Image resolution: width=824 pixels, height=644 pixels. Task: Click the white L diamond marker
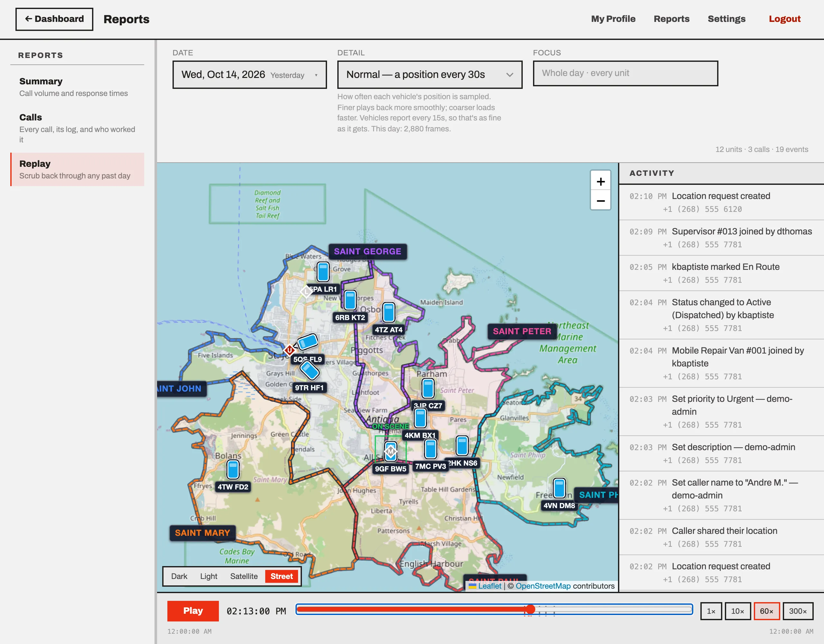pyautogui.click(x=306, y=291)
